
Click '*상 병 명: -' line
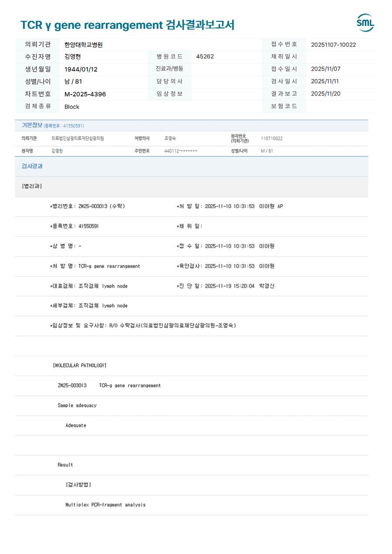click(x=65, y=246)
